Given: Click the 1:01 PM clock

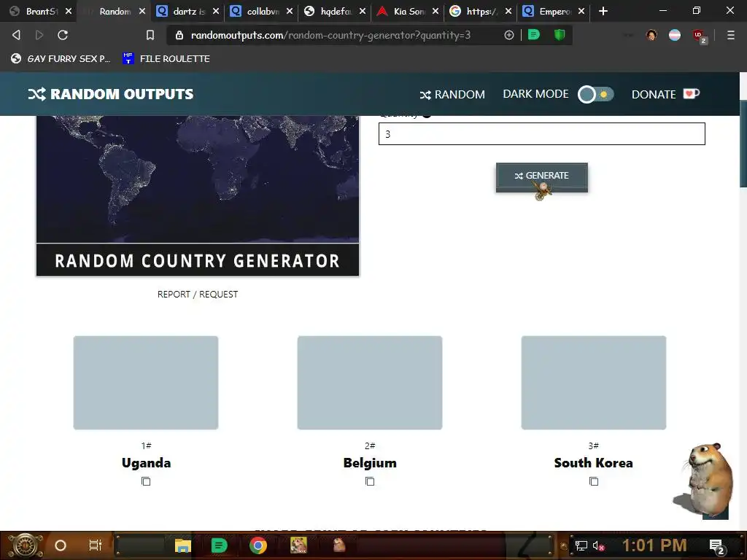Looking at the screenshot, I should [654, 545].
